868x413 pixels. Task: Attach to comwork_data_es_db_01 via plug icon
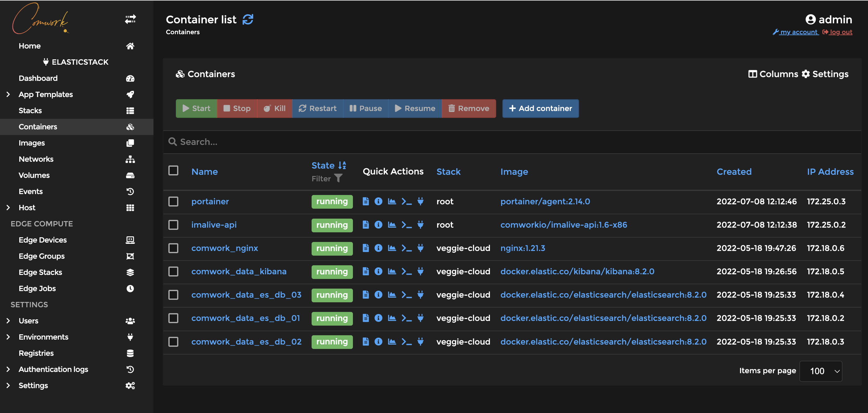click(x=421, y=318)
